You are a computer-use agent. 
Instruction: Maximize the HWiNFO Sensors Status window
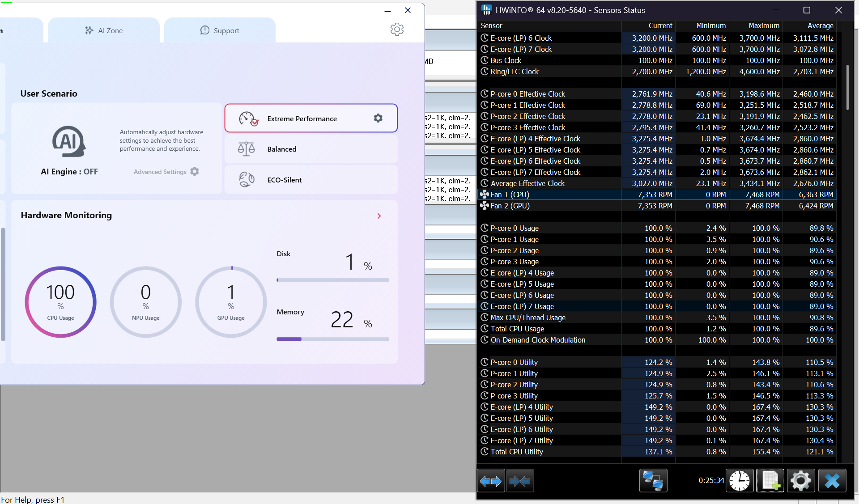tap(807, 10)
